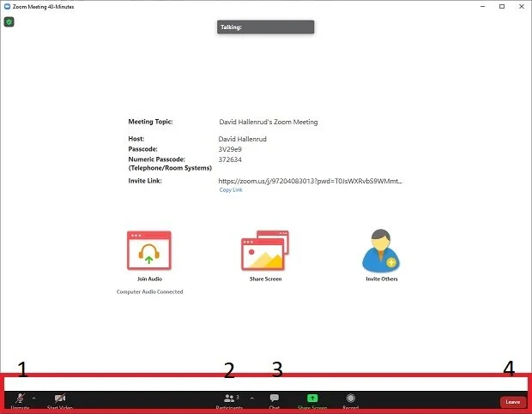This screenshot has width=532, height=414.
Task: Open the Chat panel
Action: coord(274,400)
